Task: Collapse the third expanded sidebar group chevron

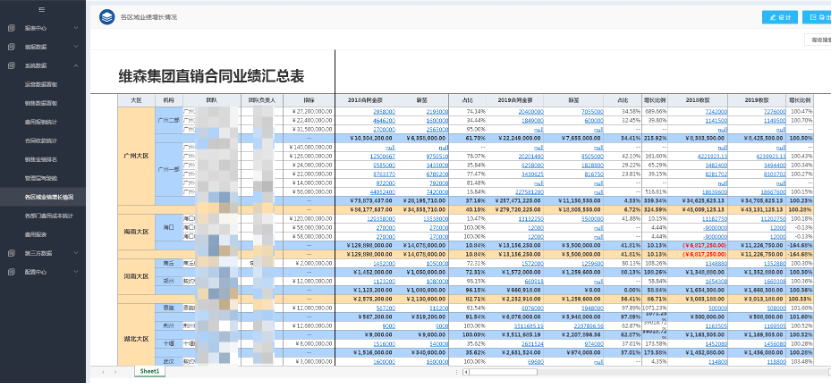Action: click(76, 65)
